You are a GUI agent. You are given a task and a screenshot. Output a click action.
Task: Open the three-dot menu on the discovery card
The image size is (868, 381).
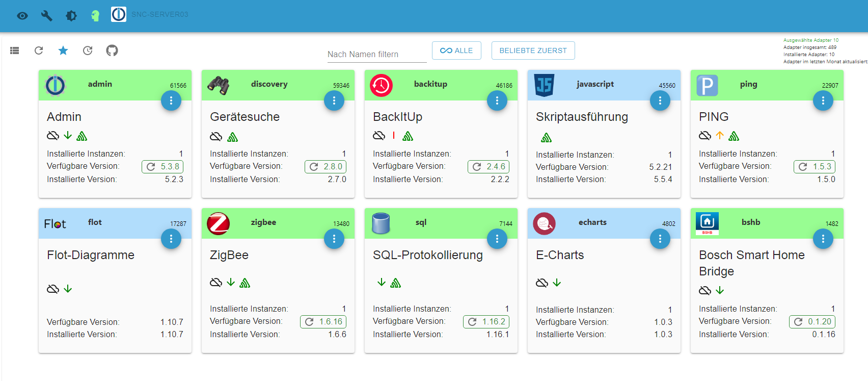[x=334, y=101]
